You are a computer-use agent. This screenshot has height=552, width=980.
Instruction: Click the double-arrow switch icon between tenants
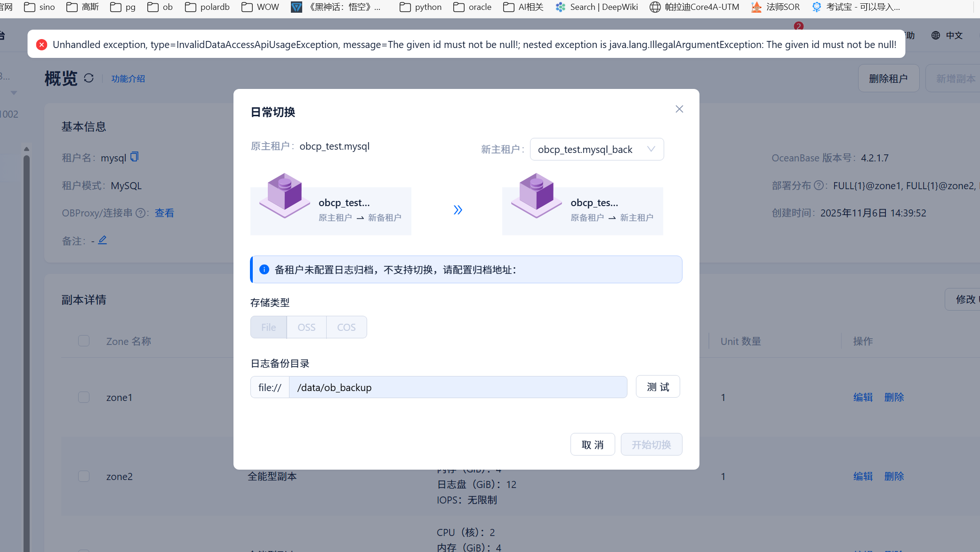click(458, 210)
